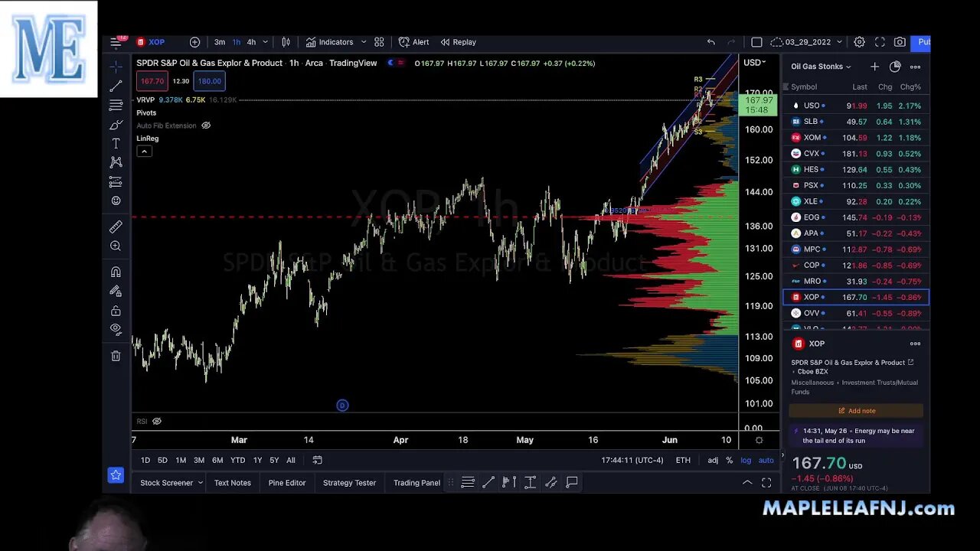The height and width of the screenshot is (551, 980).
Task: Show the hidden Auto Fib Extension indicator
Action: tap(206, 126)
